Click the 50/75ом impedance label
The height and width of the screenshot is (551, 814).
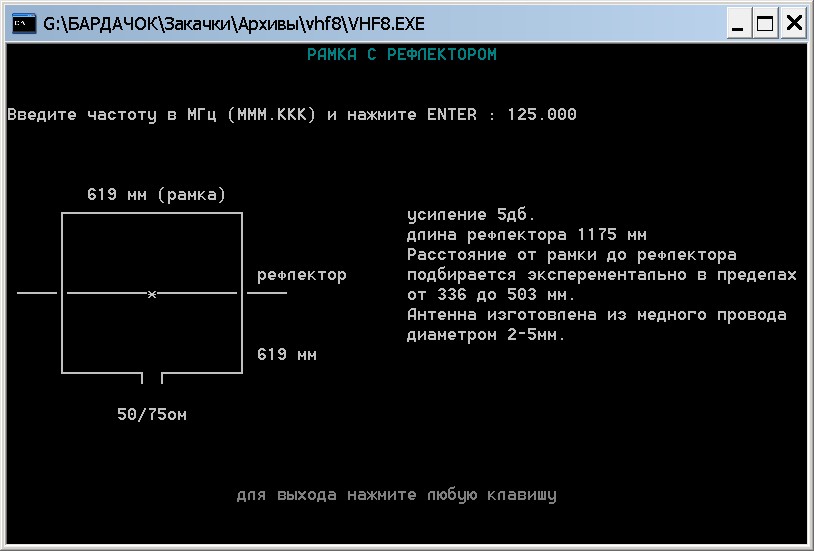(x=152, y=415)
